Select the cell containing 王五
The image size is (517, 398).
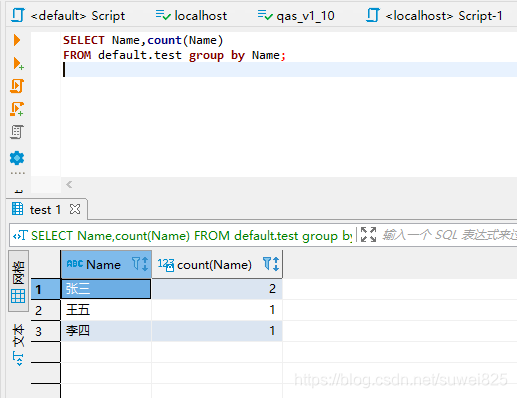click(x=106, y=310)
